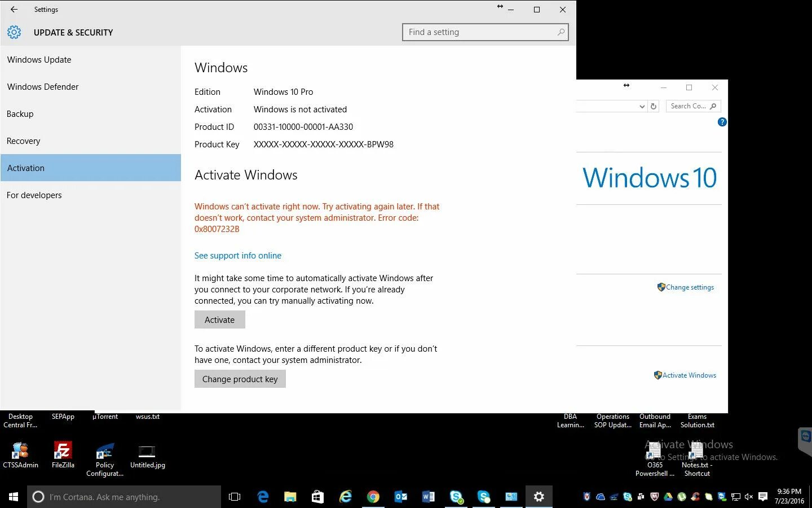Open the Action Center notification icon
Viewport: 812px width, 508px height.
coord(763,497)
